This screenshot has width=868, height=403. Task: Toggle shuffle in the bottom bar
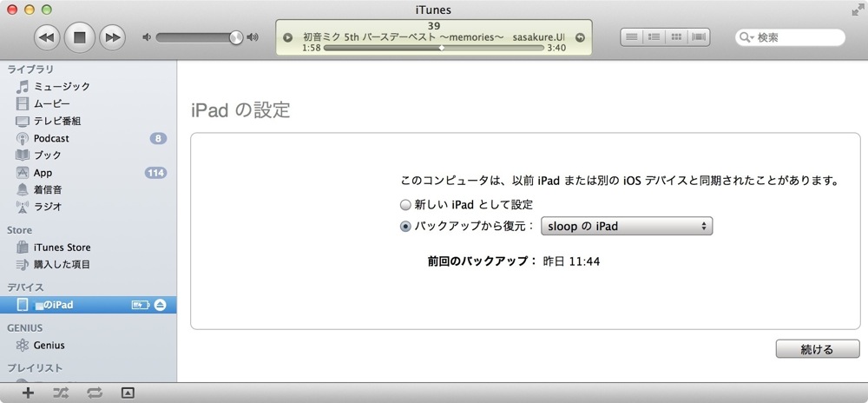coord(61,393)
